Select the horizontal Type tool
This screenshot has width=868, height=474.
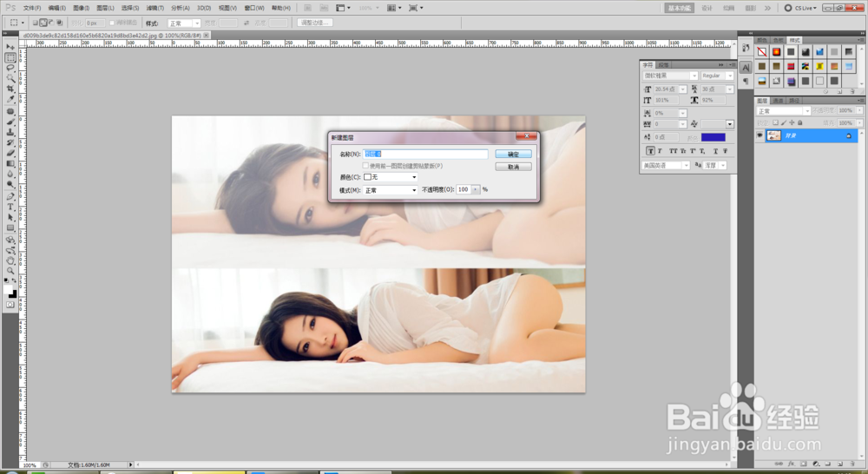(x=10, y=207)
